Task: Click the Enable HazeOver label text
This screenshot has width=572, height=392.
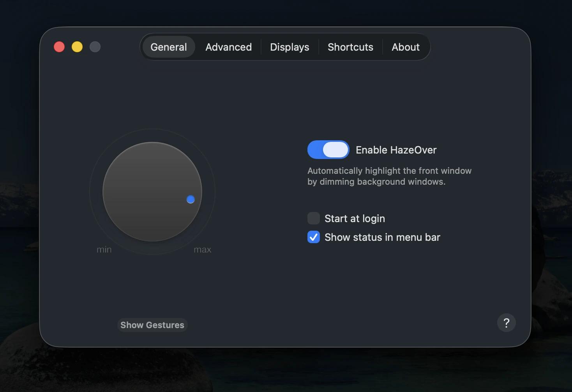Action: tap(396, 150)
